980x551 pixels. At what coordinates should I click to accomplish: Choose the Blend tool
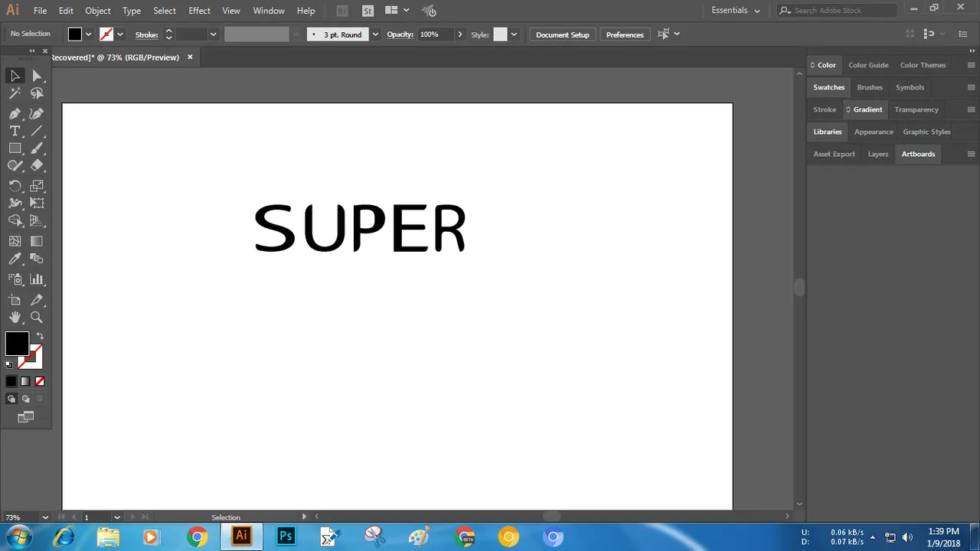(37, 259)
